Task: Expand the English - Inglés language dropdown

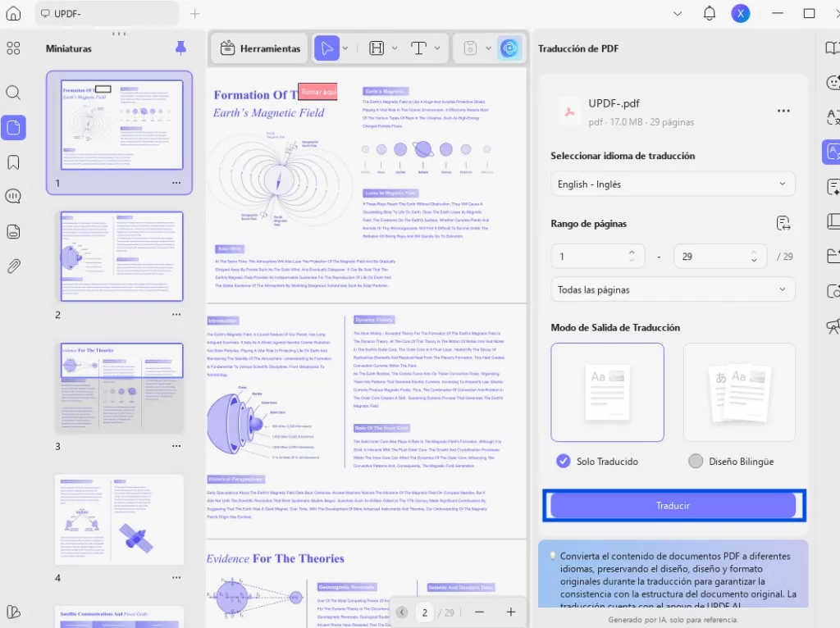Action: [673, 184]
